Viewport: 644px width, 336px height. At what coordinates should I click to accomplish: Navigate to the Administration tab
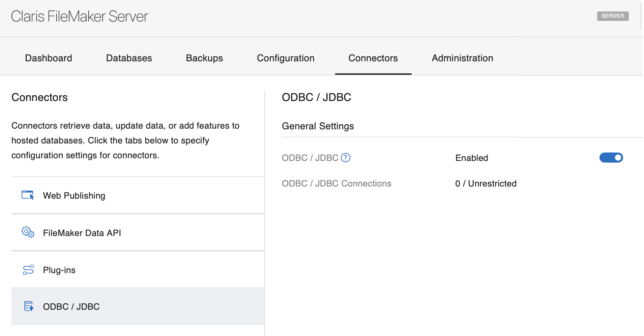462,58
